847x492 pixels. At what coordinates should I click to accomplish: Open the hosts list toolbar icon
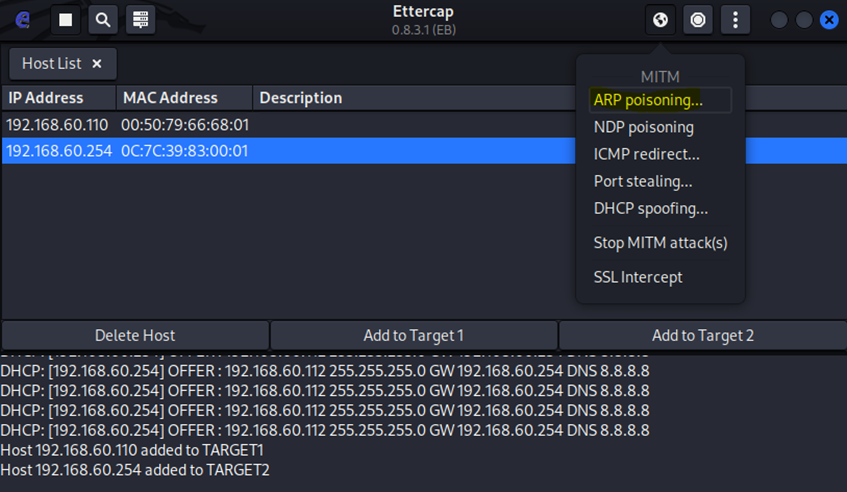pyautogui.click(x=140, y=20)
